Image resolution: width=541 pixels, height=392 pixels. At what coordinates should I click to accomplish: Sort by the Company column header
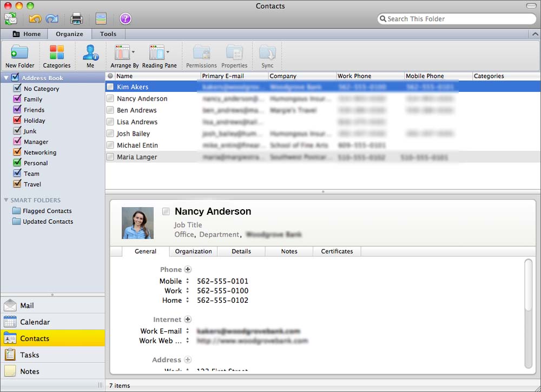302,76
